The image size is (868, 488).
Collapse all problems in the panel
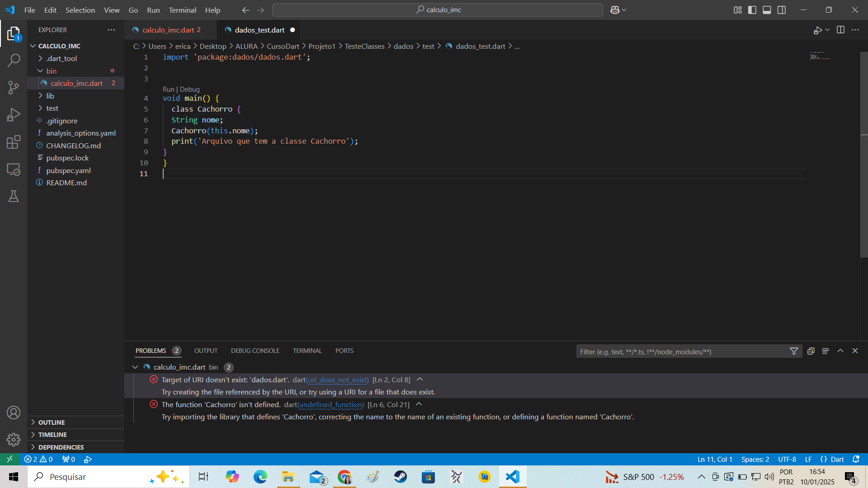click(811, 351)
